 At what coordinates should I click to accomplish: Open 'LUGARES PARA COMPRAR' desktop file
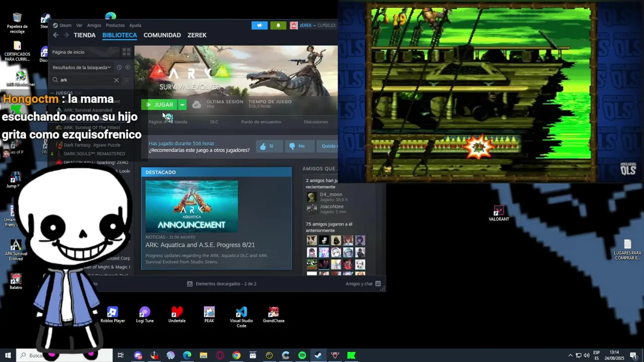coord(627,250)
